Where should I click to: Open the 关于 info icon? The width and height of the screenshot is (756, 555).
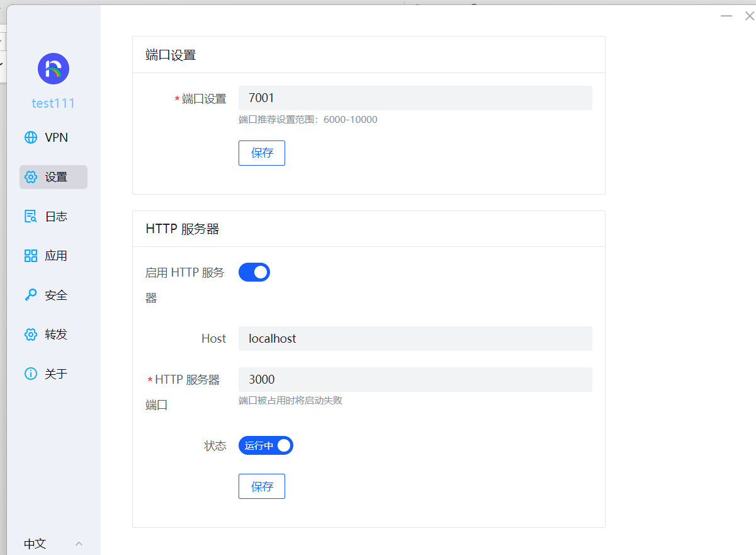tap(30, 373)
